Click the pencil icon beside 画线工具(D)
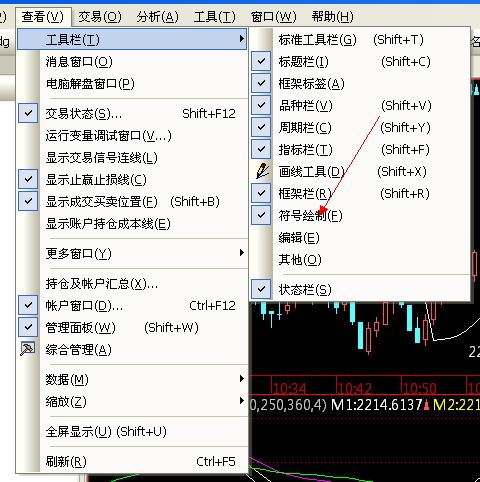The width and height of the screenshot is (480, 482). point(262,171)
